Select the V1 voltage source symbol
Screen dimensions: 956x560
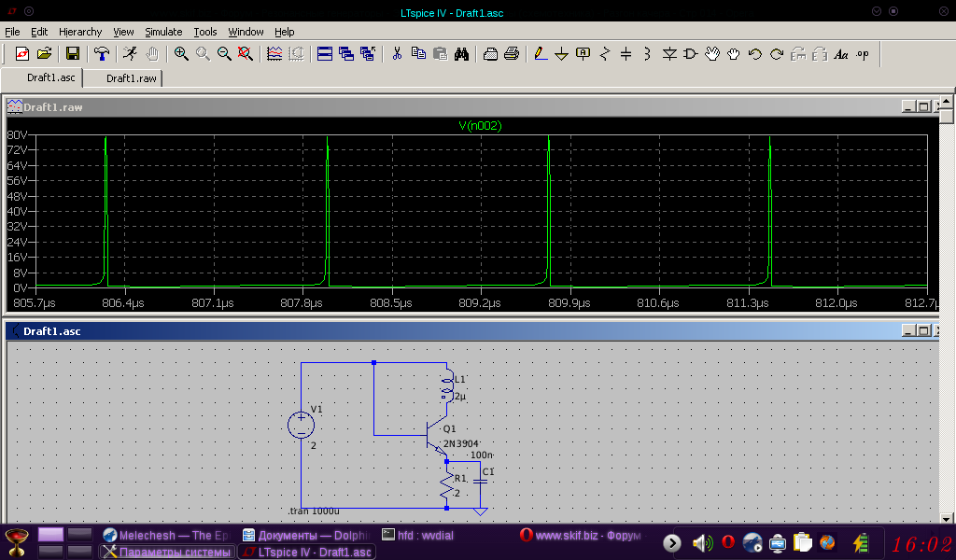click(302, 425)
